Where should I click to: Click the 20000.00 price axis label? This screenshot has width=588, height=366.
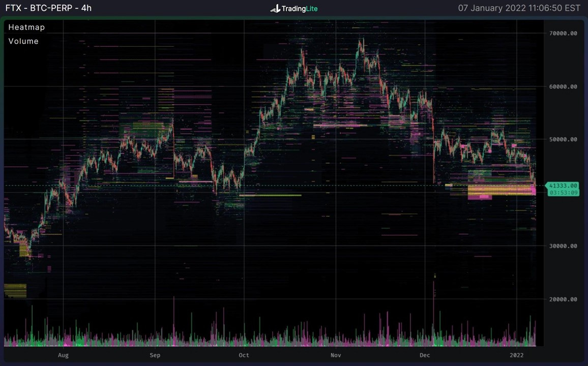tap(563, 299)
